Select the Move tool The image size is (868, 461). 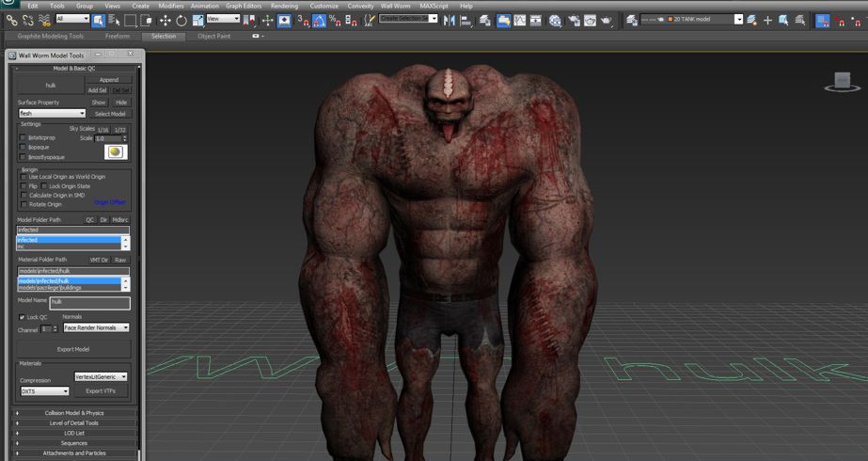[165, 21]
